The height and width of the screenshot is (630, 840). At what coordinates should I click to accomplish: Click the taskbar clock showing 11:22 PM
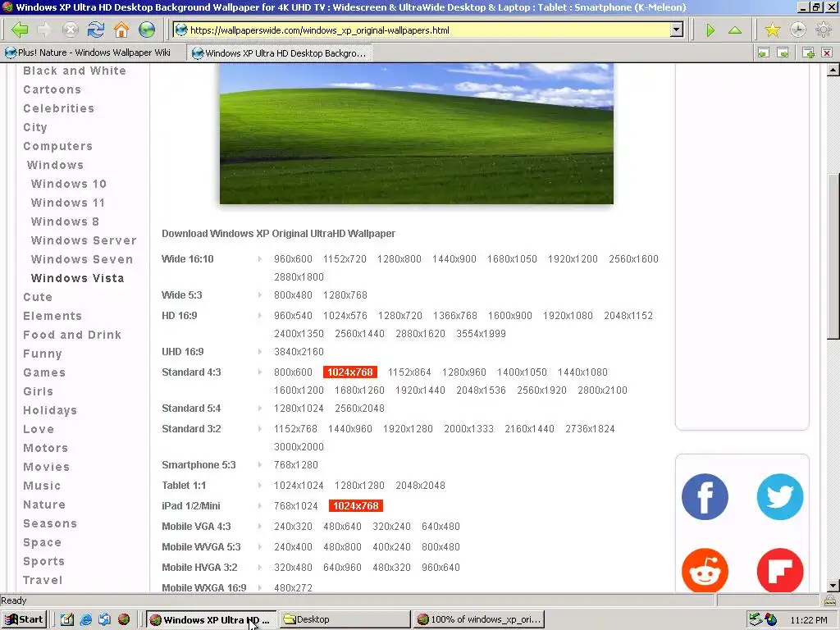click(808, 620)
